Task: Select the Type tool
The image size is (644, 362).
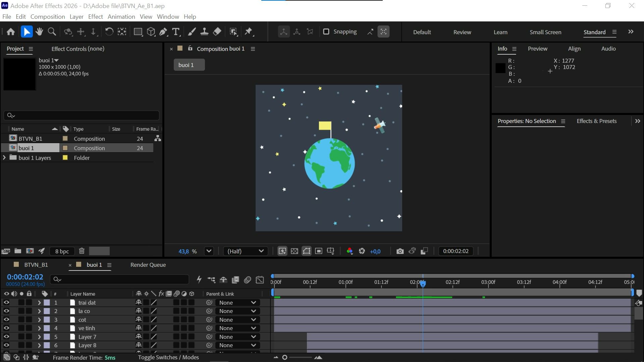Action: point(176,32)
